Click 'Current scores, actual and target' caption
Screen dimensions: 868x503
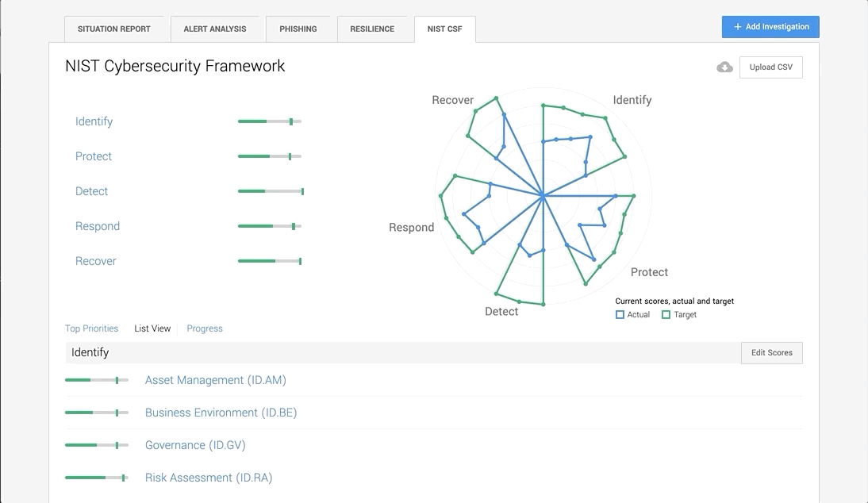(674, 301)
